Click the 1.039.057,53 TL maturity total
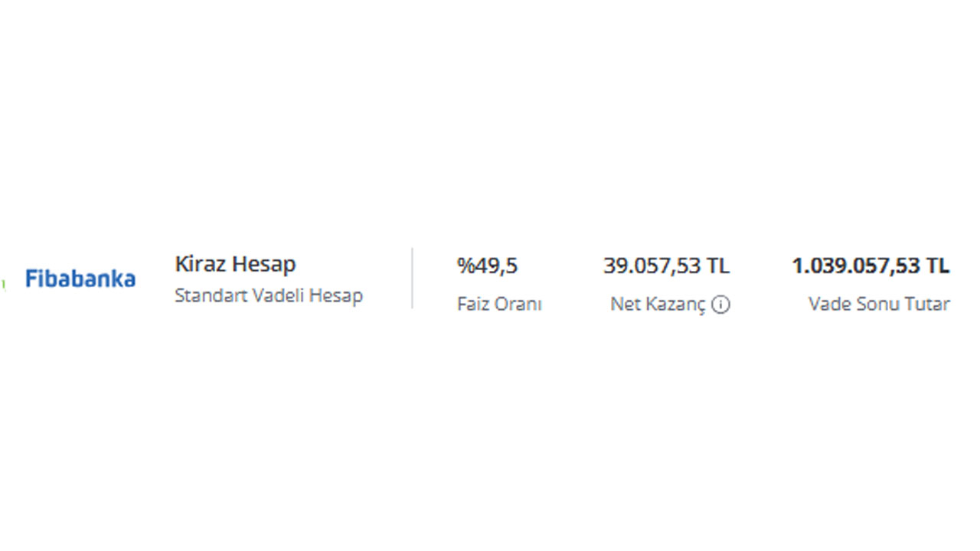The width and height of the screenshot is (980, 551). tap(871, 266)
